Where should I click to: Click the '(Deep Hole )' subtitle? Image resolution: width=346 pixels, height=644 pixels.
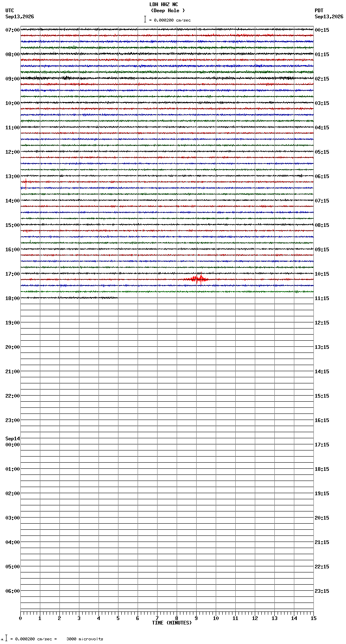tap(168, 11)
